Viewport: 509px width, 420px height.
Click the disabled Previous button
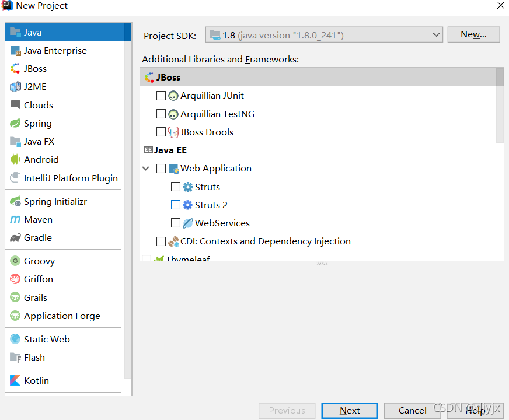(x=287, y=411)
